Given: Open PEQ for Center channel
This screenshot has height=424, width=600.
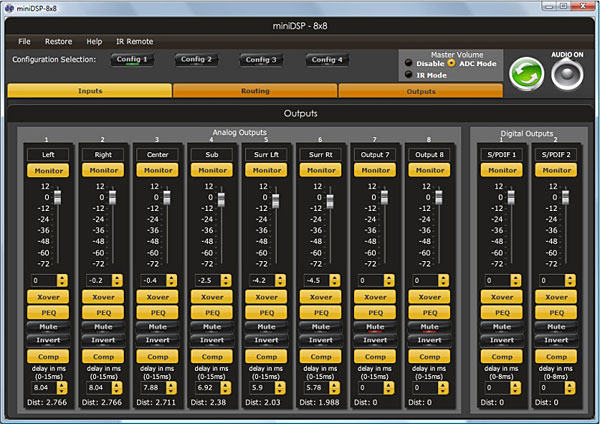Looking at the screenshot, I should 157,313.
